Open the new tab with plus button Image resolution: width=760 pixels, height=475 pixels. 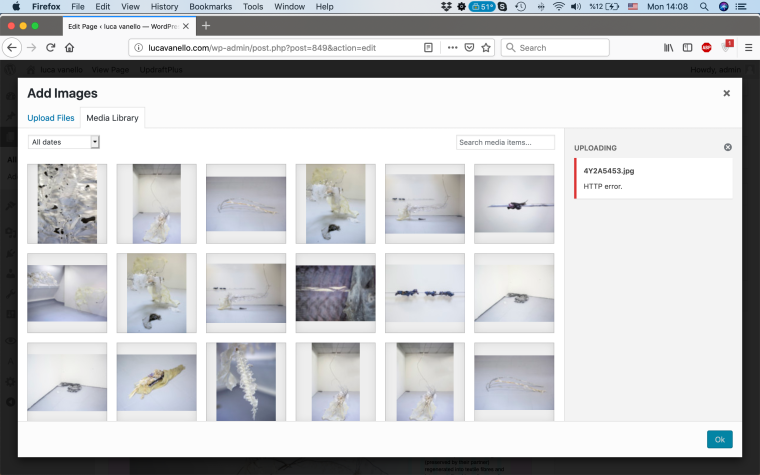pyautogui.click(x=206, y=24)
